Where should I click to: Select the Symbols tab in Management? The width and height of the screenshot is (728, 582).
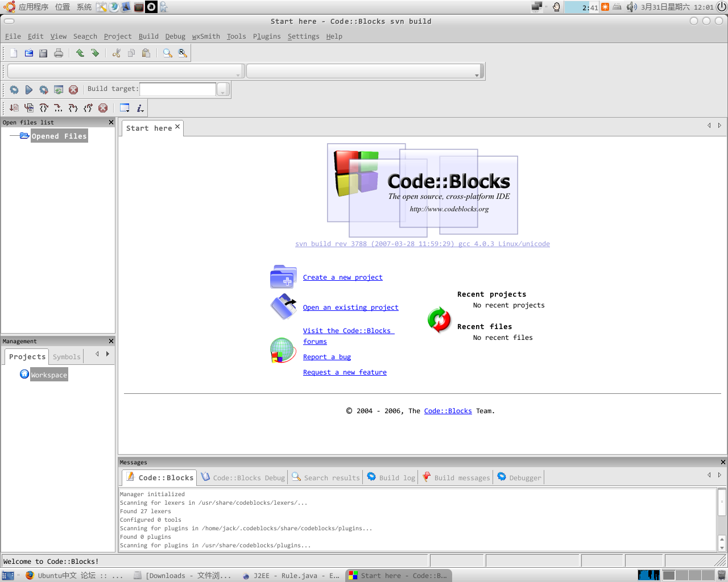tap(67, 357)
